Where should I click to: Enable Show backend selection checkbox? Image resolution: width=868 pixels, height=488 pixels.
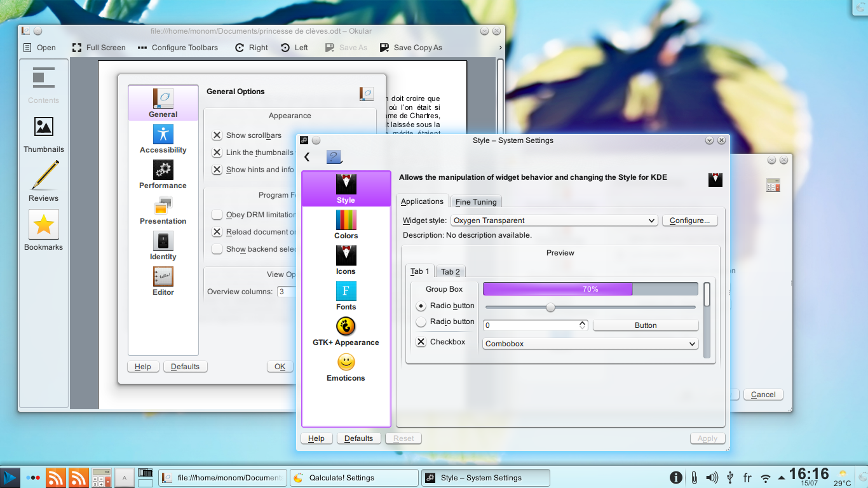217,249
